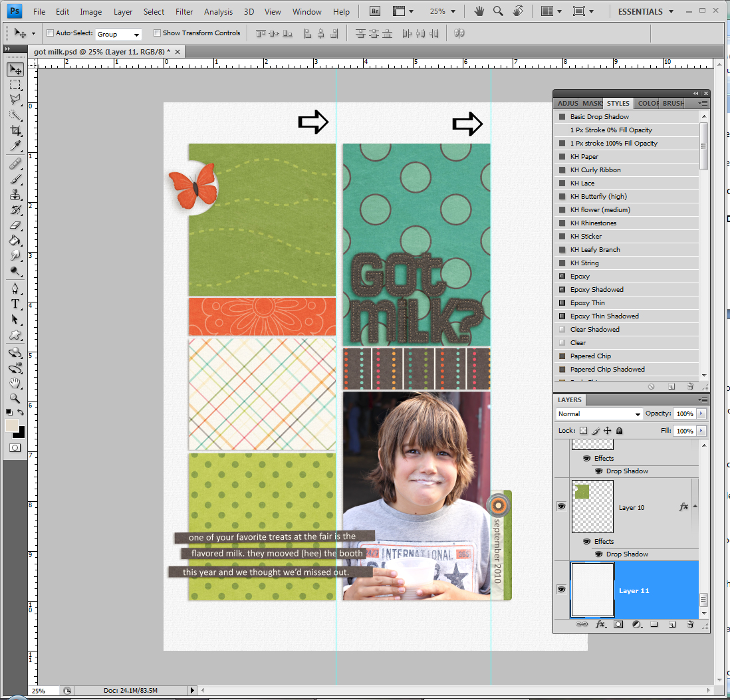The image size is (730, 700).
Task: Switch to the Styles panel tab
Action: (x=618, y=103)
